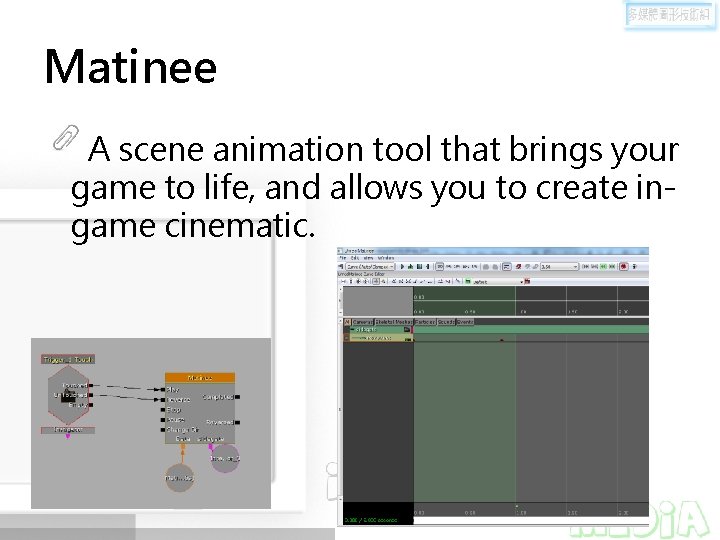Click the red record icon in Matinee toolbar
Screen dimensions: 720x540
(x=624, y=267)
